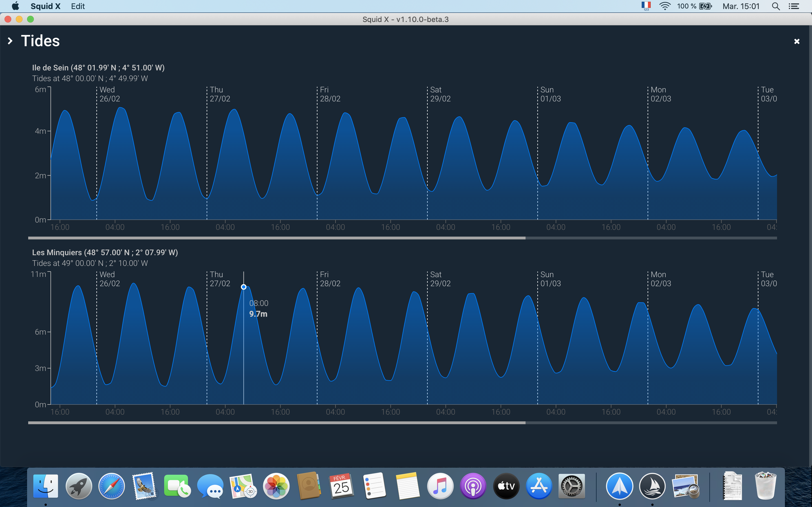Click the Ile de Sein chart scrollbar

tap(277, 238)
